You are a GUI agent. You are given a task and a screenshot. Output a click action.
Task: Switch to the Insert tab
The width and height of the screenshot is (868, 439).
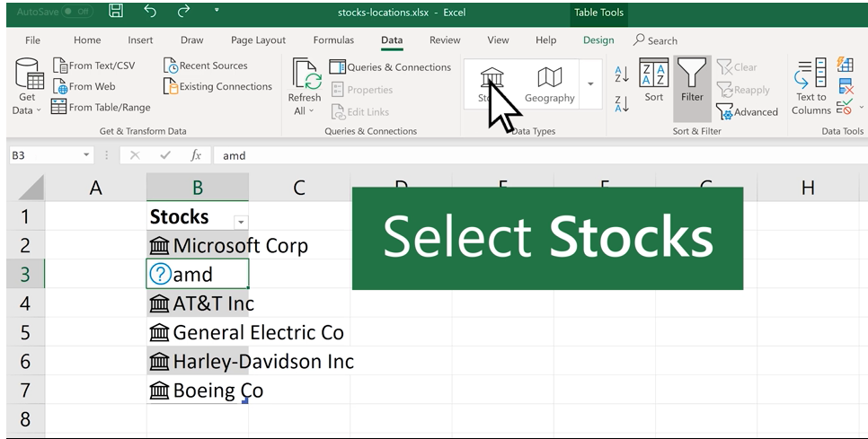click(140, 40)
